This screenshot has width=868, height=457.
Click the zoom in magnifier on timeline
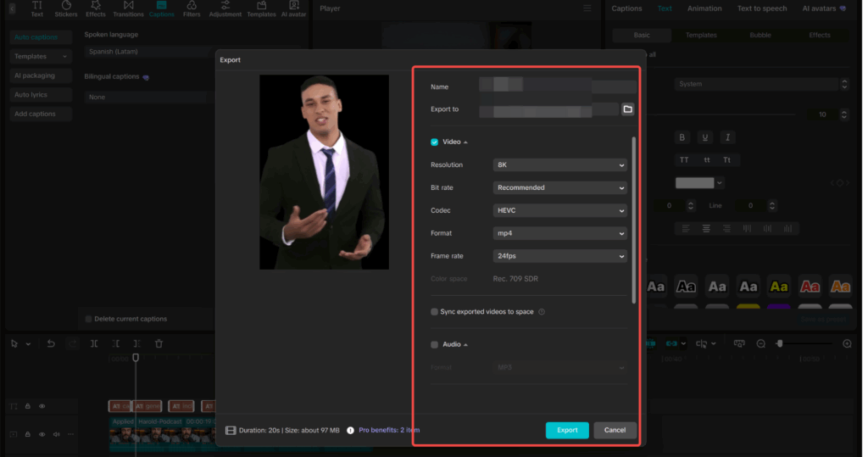pos(847,344)
